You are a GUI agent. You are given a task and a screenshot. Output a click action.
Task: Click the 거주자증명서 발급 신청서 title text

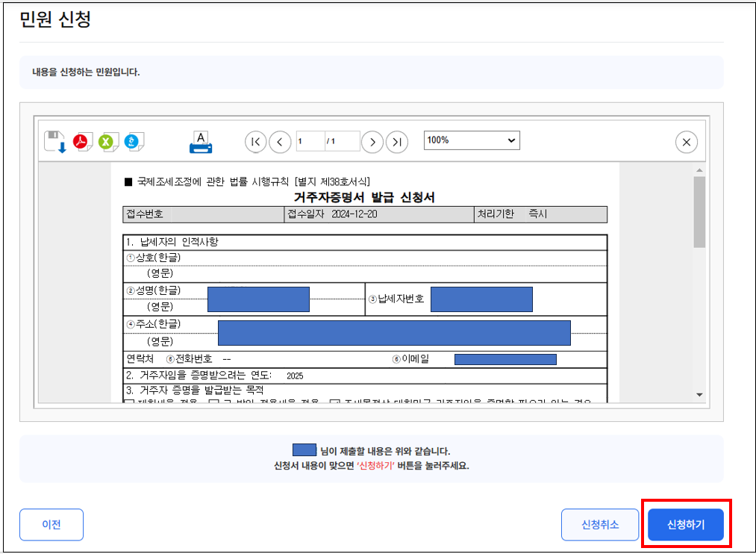pos(364,197)
